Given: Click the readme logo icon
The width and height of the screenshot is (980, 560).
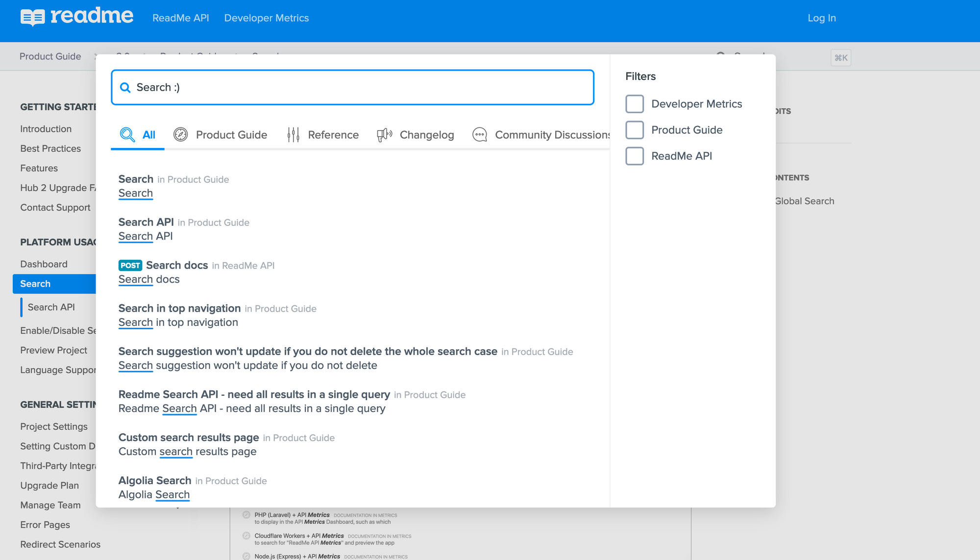Looking at the screenshot, I should coord(32,18).
